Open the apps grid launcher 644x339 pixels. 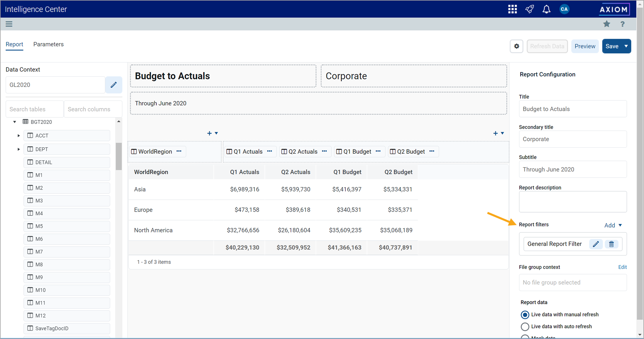pos(512,9)
